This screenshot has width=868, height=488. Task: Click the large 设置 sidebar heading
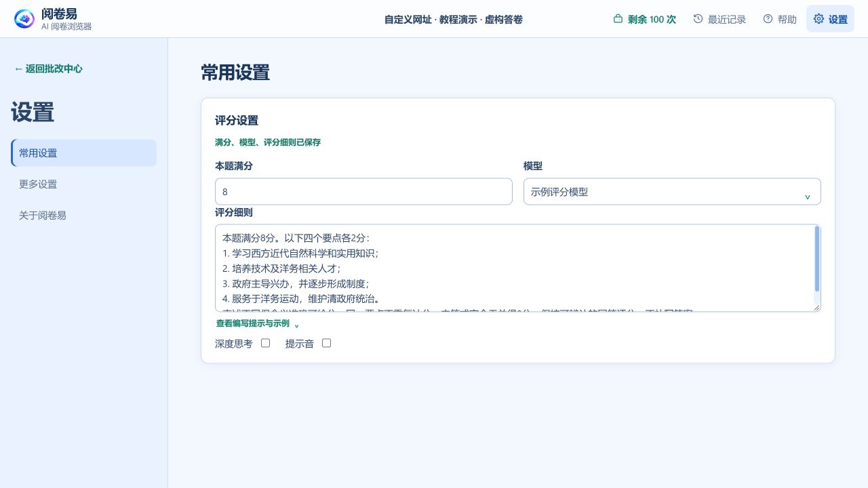tap(33, 113)
